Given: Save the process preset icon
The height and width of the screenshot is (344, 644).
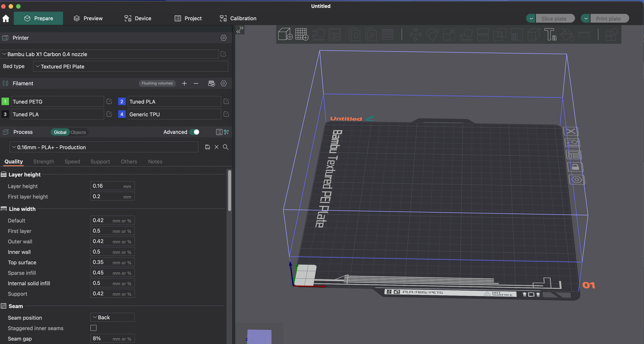Looking at the screenshot, I should click(207, 147).
